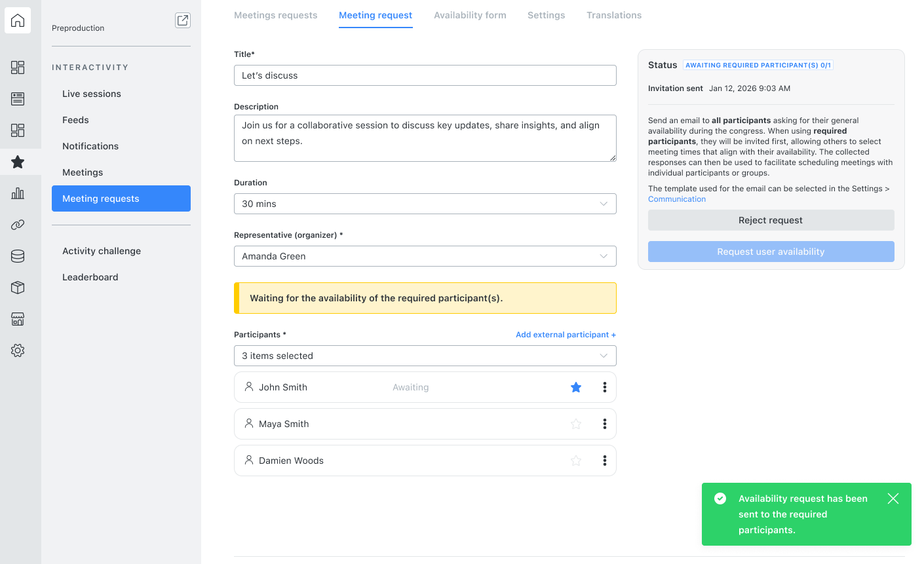The image size is (924, 564).
Task: Switch to the Availability form tab
Action: click(x=470, y=15)
